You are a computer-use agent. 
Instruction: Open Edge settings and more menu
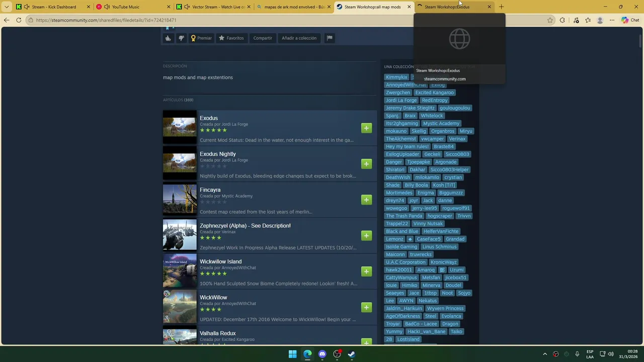[612, 20]
